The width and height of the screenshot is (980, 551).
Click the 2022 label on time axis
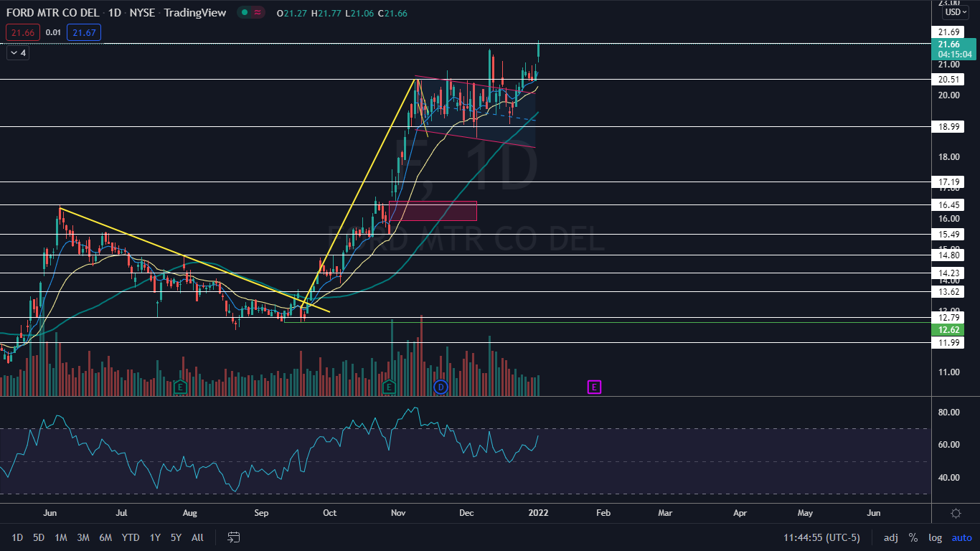pos(538,513)
